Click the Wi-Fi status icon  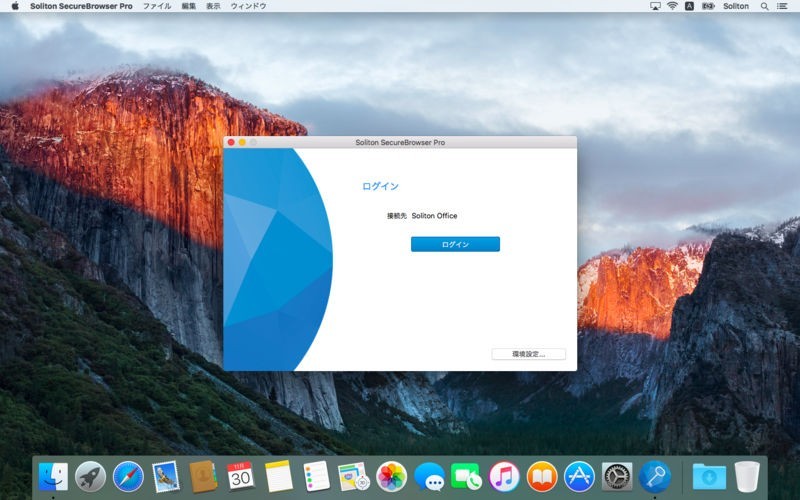point(672,6)
